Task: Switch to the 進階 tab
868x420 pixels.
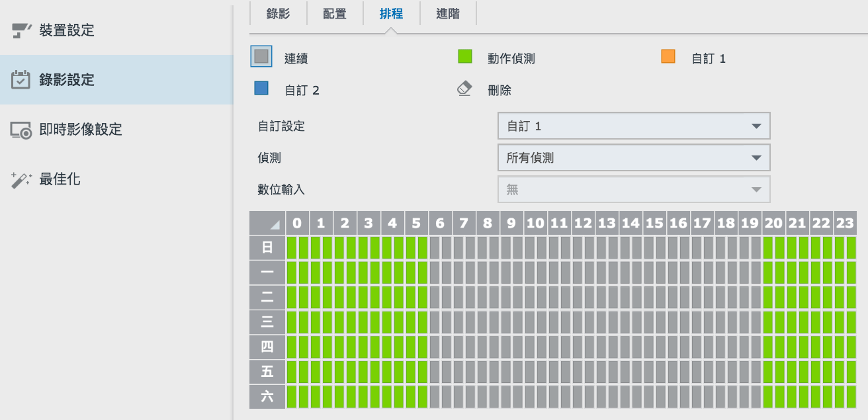Action: 448,14
